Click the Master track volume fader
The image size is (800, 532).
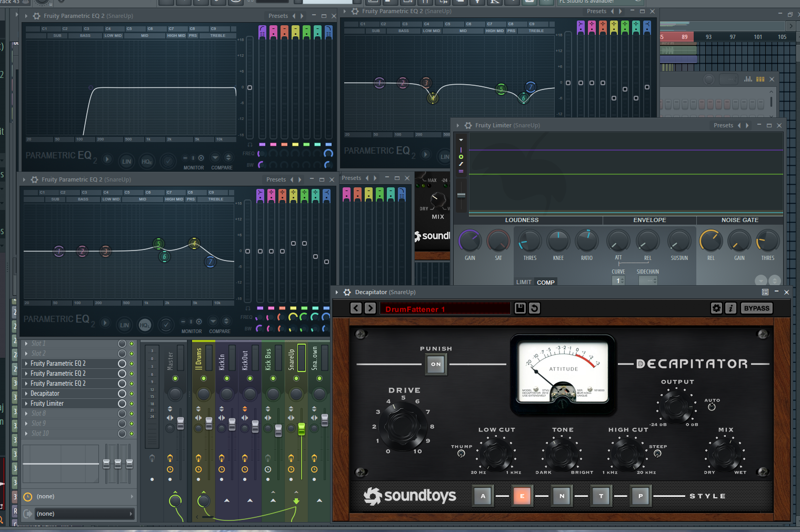pos(181,423)
